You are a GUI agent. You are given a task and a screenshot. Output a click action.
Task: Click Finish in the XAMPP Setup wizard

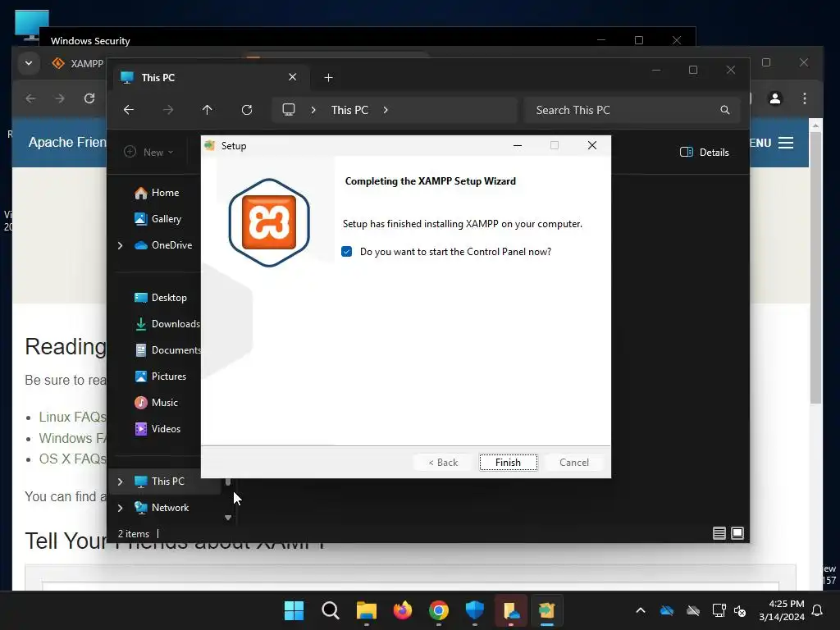tap(508, 463)
